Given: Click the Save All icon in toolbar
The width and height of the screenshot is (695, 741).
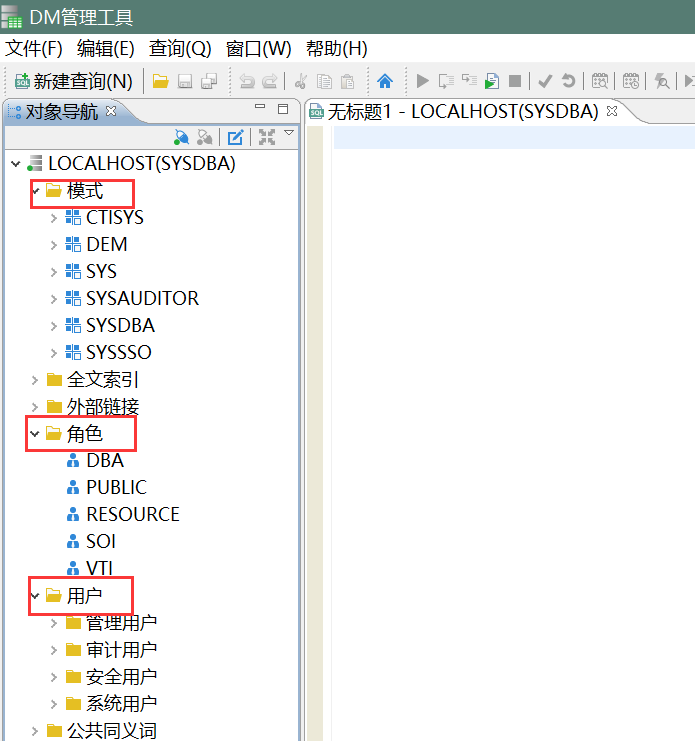Looking at the screenshot, I should click(x=209, y=81).
